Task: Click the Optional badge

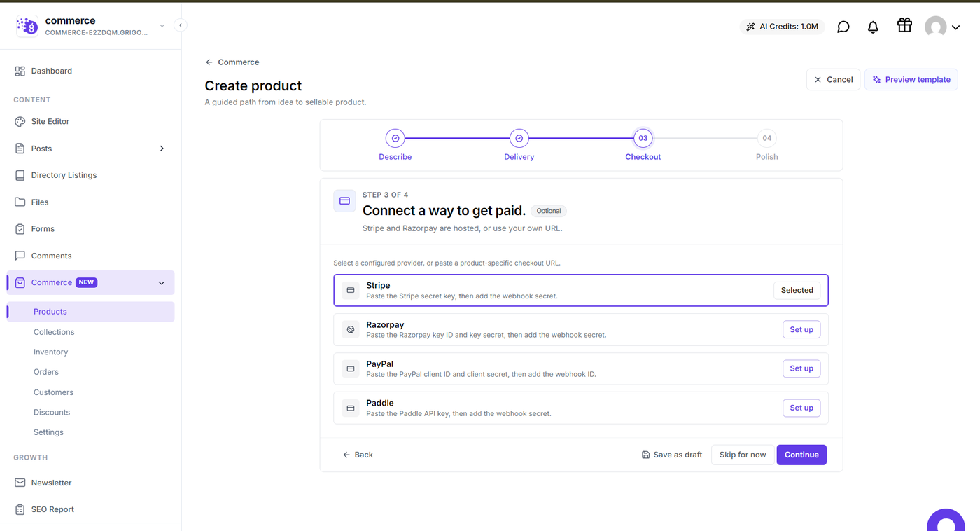Action: 549,211
